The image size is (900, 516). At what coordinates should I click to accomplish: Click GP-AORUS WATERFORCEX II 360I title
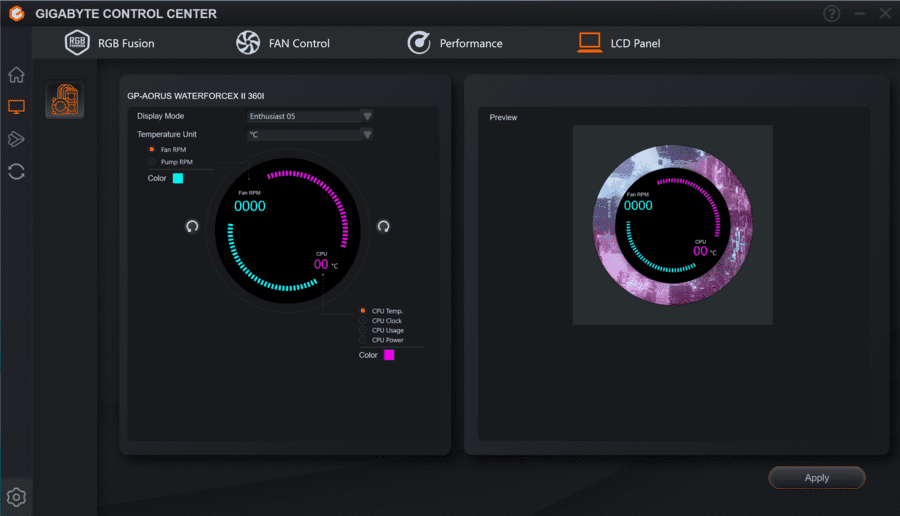point(196,96)
